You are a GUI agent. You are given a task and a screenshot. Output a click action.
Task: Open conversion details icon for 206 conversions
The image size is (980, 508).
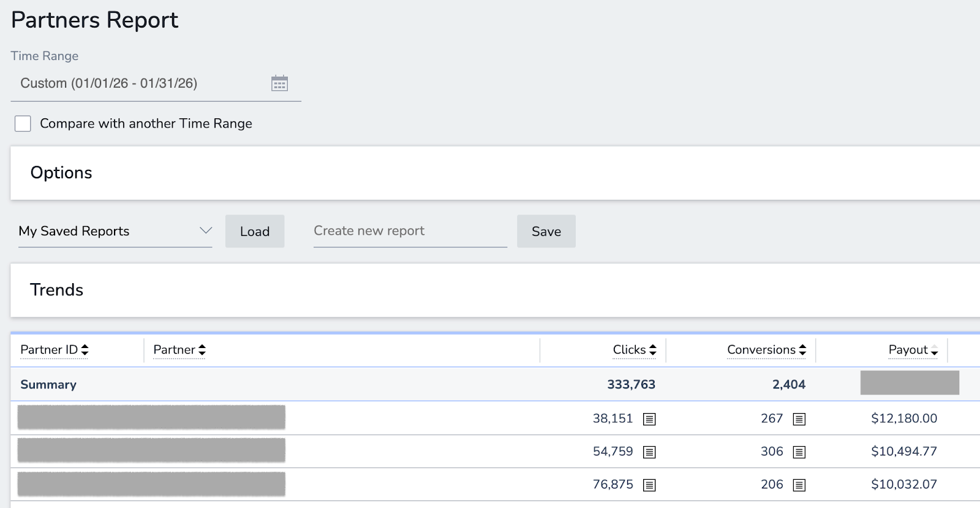[799, 485]
